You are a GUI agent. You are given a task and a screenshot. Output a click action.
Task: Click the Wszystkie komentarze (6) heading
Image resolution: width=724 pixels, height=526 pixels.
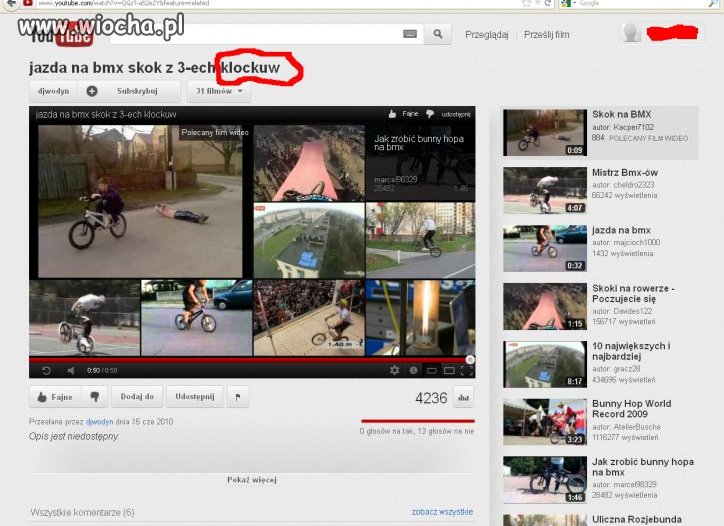tap(82, 512)
